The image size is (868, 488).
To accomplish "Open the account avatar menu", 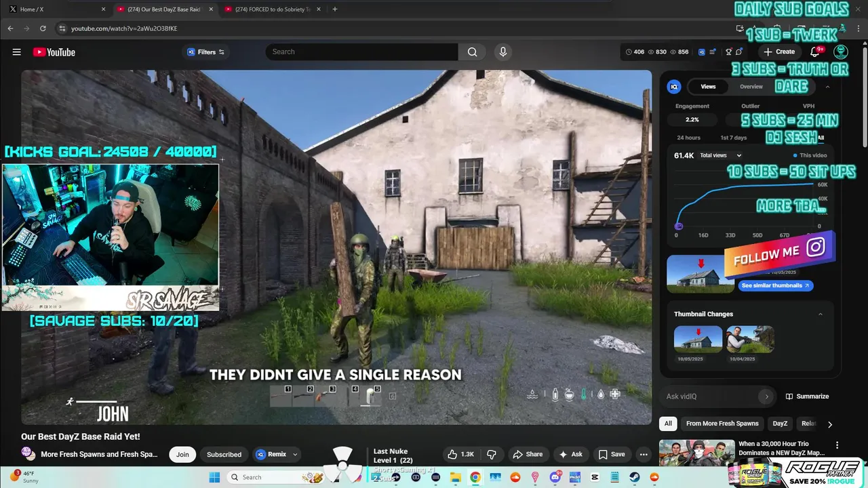I will [841, 52].
